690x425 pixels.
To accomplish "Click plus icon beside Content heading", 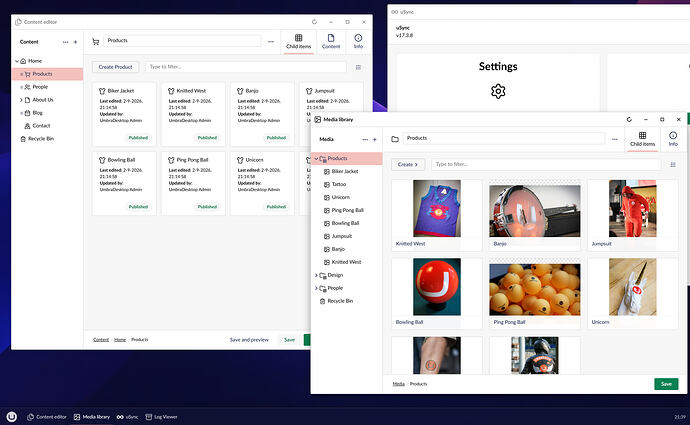I will point(75,42).
